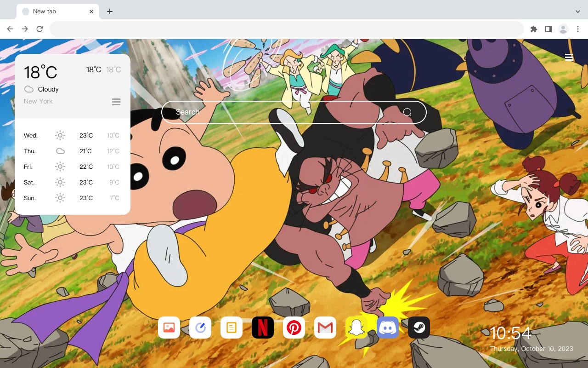The image size is (588, 368).
Task: Open the Chrome profile avatar
Action: tap(563, 29)
